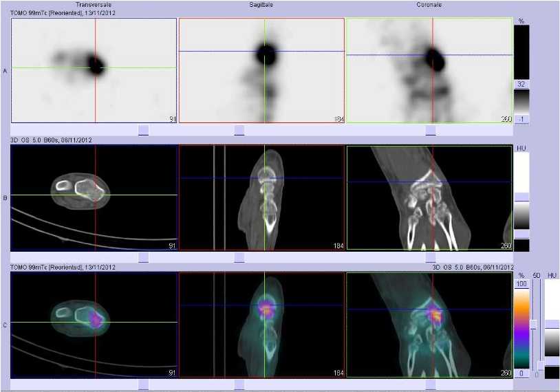
Task: Click the grayscale gradient bar of row A scale
Action: 521,101
